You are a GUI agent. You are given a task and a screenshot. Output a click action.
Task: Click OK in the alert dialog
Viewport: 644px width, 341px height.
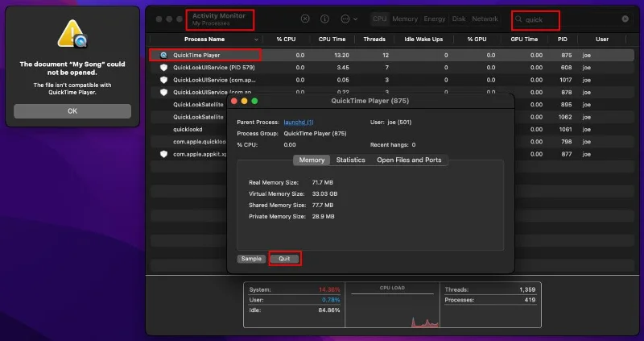pos(72,111)
